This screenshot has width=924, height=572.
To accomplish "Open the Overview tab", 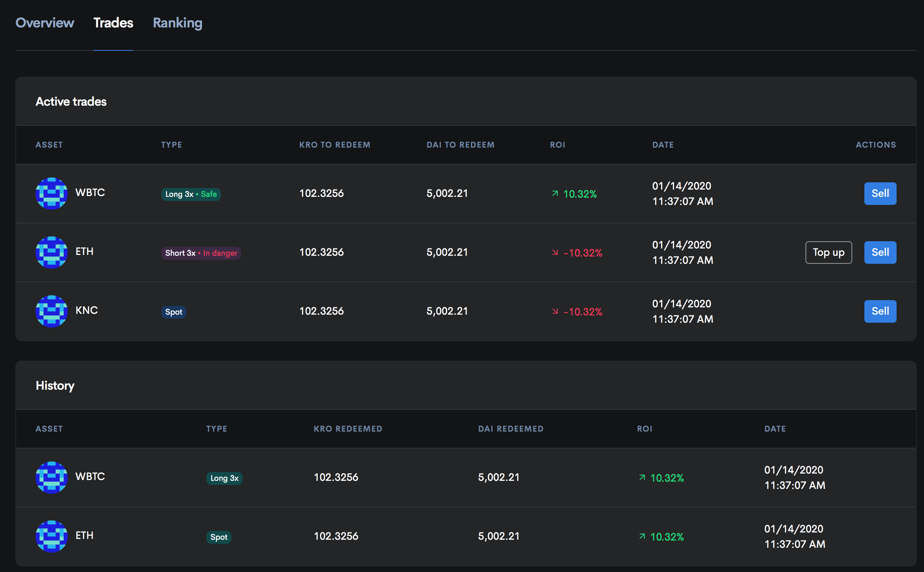I will (x=45, y=23).
